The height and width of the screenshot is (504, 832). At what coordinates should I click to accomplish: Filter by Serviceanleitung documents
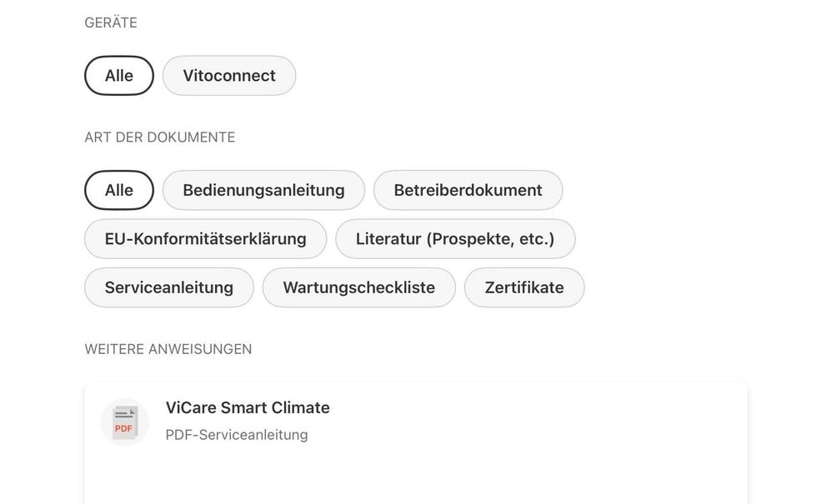(168, 287)
